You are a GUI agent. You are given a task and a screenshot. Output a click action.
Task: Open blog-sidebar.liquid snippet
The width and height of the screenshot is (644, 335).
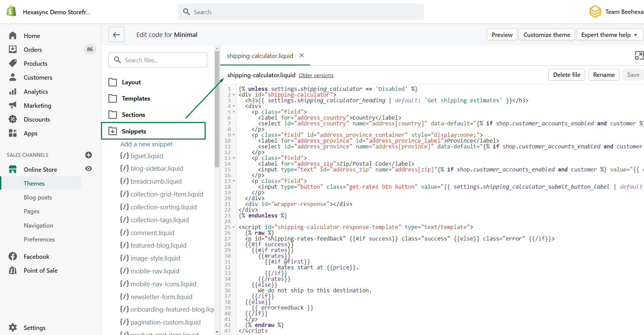coord(151,168)
